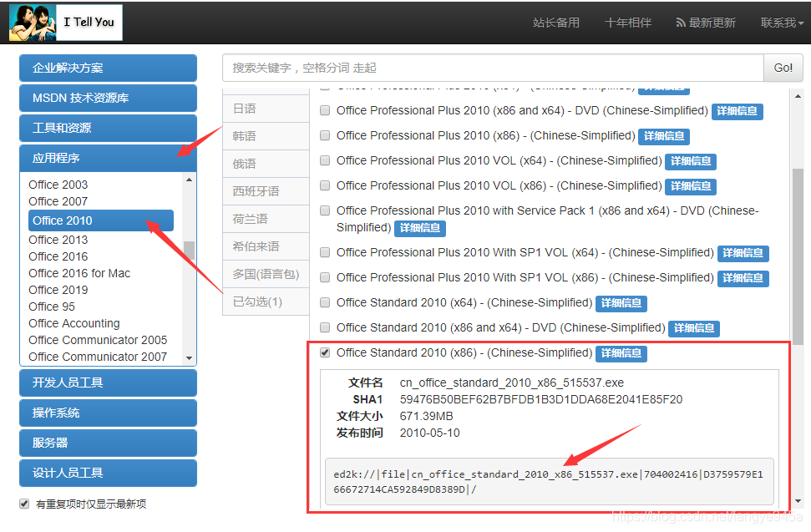Switch to the 韩语 language tab

[266, 136]
